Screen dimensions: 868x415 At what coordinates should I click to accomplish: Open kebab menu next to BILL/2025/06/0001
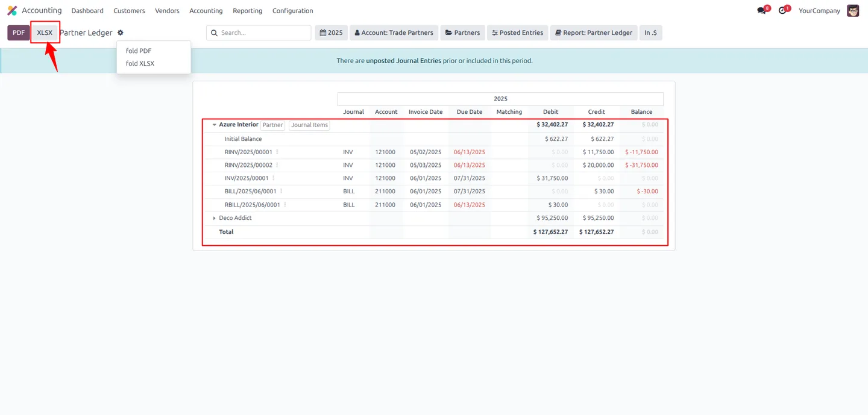pos(281,192)
